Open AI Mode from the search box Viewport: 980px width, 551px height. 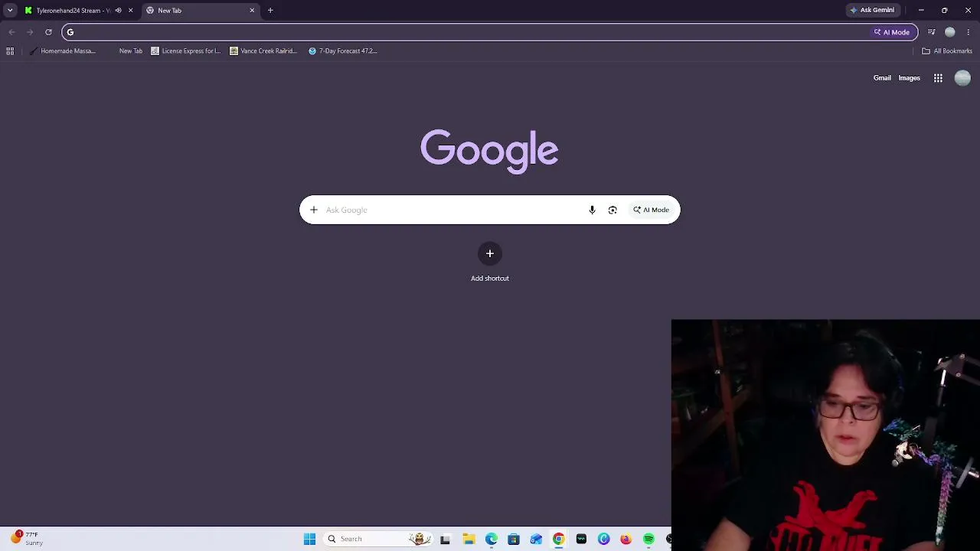[x=651, y=210]
